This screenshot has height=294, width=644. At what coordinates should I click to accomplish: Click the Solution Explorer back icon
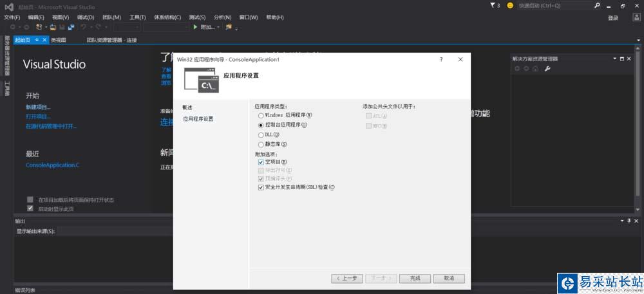[x=517, y=68]
